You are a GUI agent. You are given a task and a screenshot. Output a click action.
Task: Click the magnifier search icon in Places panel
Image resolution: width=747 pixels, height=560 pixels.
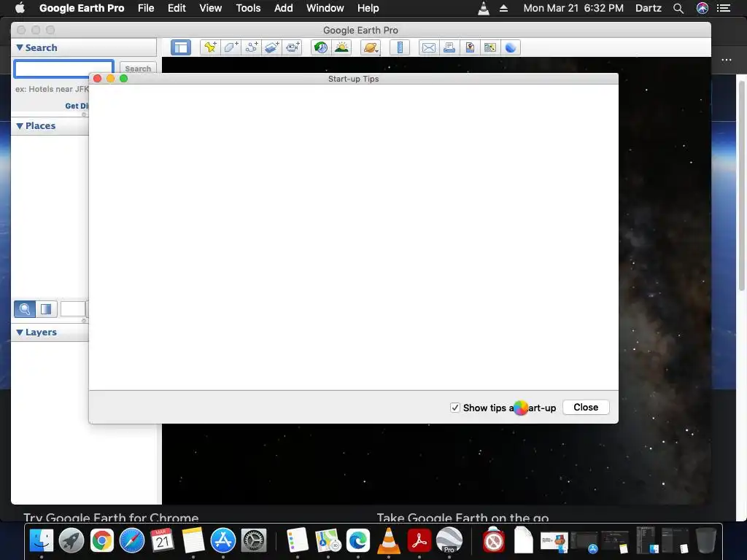(x=25, y=309)
